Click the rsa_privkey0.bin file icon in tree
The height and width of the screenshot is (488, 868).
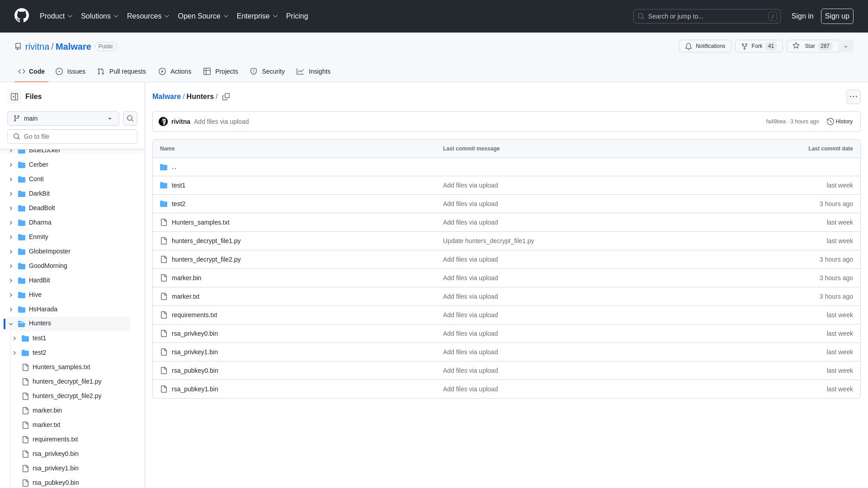pos(25,454)
